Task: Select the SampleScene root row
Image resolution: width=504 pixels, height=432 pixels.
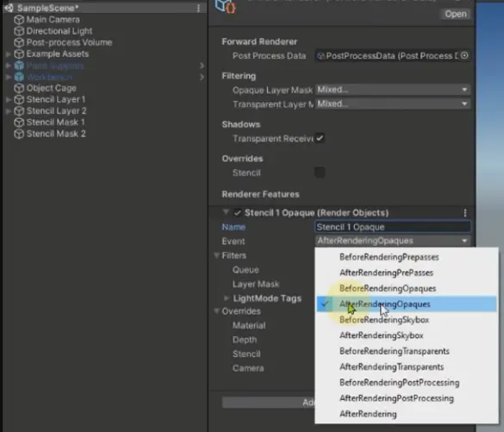Action: tap(105, 8)
